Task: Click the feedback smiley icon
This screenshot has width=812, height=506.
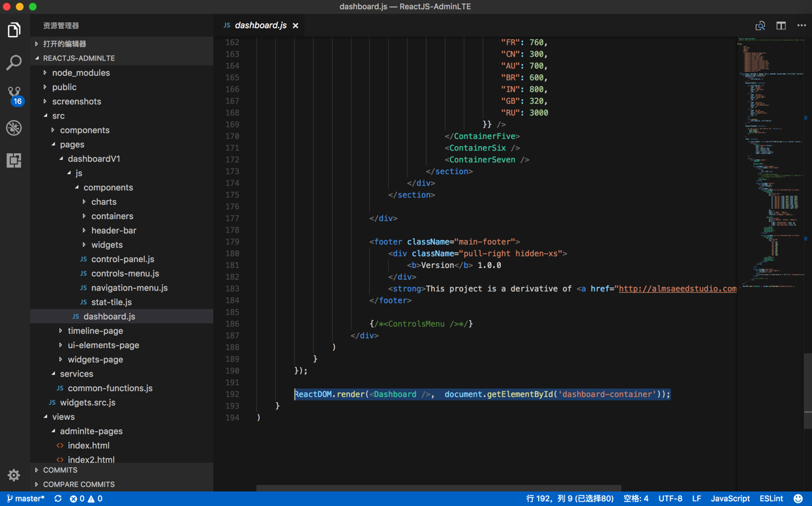Action: [798, 499]
